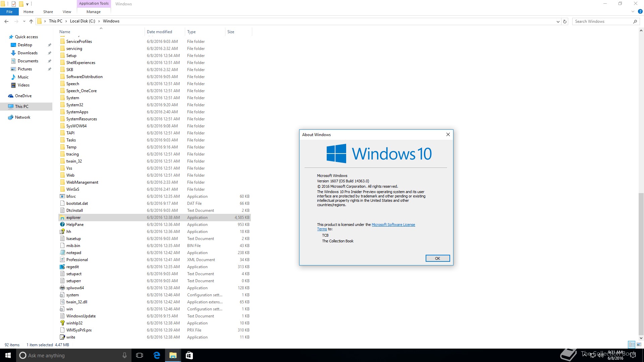Open Task View on the taskbar

140,355
